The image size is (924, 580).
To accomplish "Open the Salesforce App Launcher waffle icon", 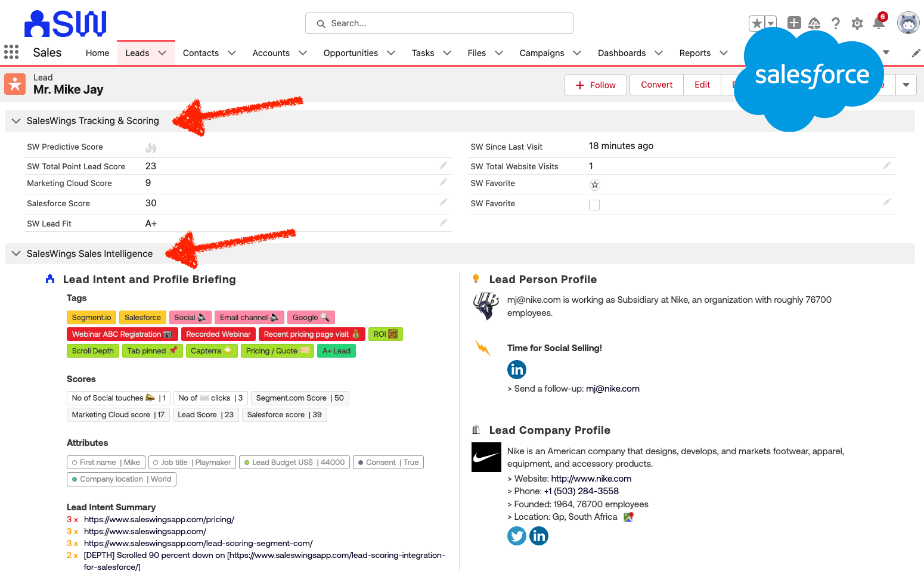I will [11, 52].
